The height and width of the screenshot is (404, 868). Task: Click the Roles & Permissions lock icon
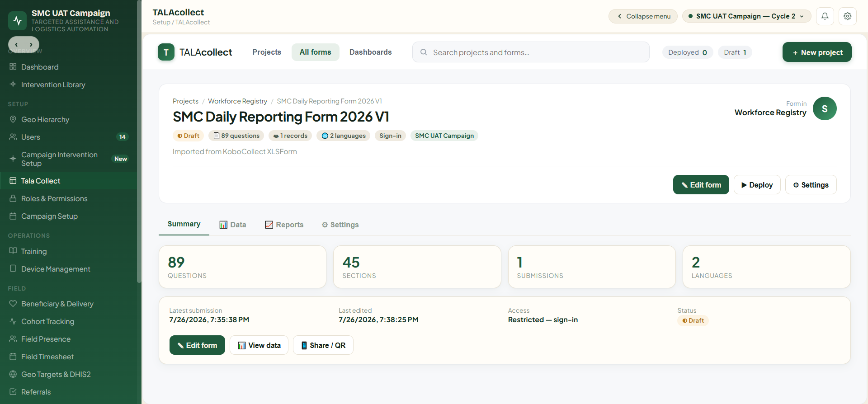click(x=13, y=198)
